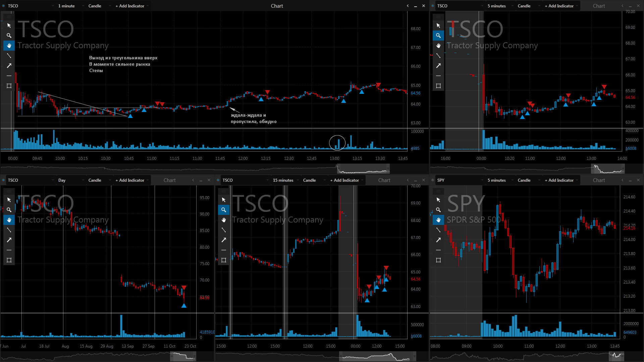Screen dimensions: 644x362
Task: Select zoom magnifier in TSCO 5 minutes chart
Action: [438, 36]
